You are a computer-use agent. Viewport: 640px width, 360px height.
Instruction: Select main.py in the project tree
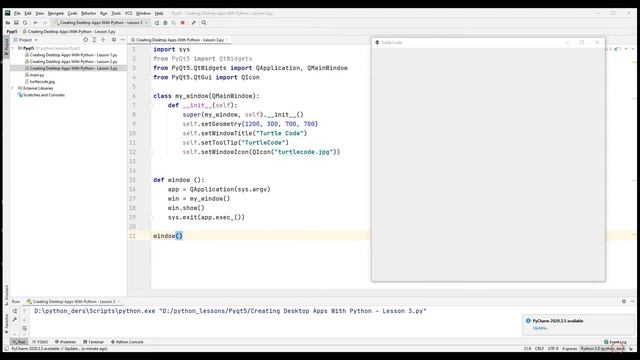coord(35,75)
